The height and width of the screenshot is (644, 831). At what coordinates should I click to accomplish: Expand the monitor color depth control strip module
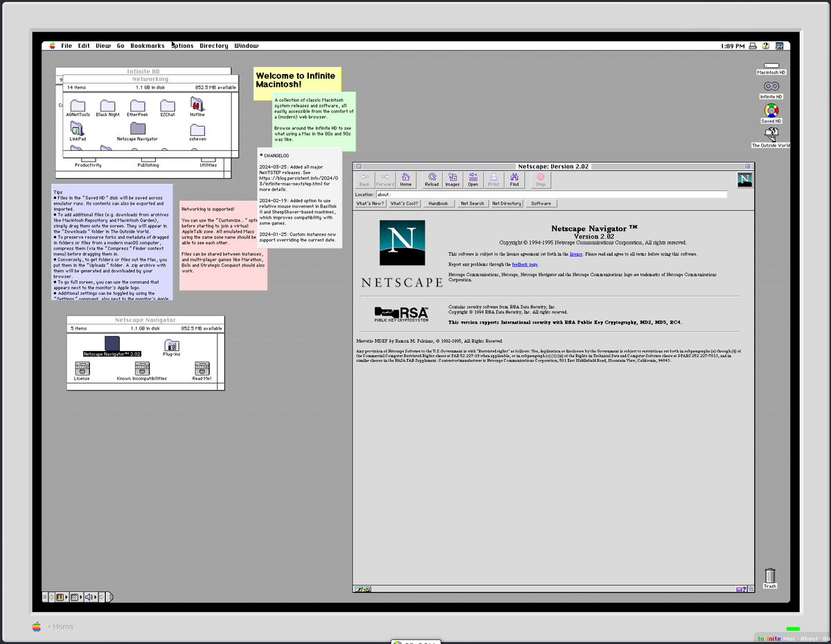tap(62, 597)
